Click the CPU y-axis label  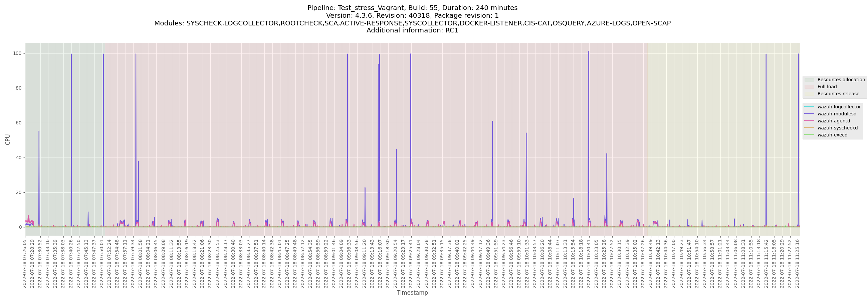(8, 140)
